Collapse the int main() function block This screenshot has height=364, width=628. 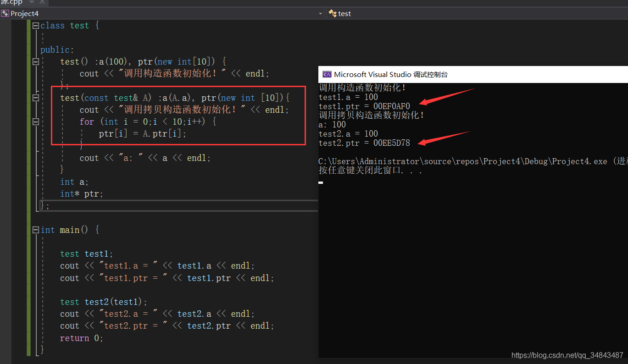pos(36,230)
